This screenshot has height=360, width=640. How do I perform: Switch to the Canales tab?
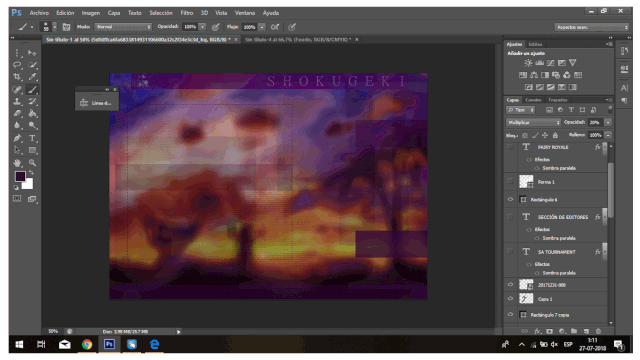pos(533,100)
